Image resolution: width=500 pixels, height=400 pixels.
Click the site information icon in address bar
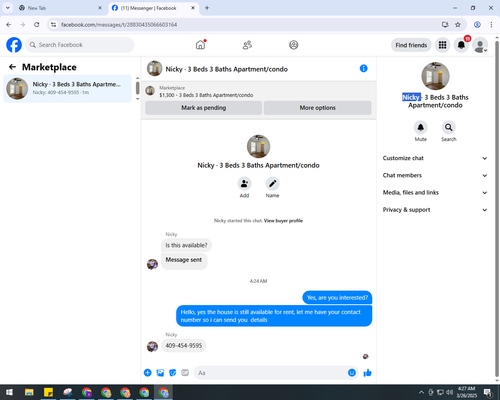click(53, 25)
